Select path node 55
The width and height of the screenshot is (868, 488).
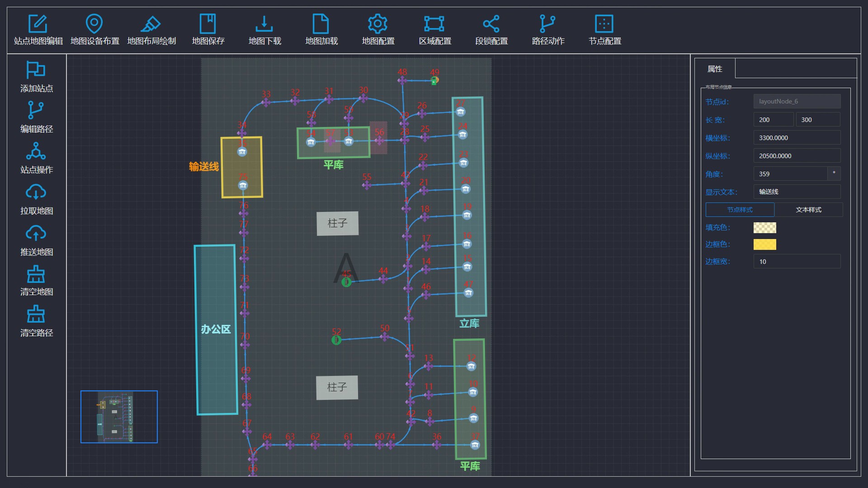367,185
